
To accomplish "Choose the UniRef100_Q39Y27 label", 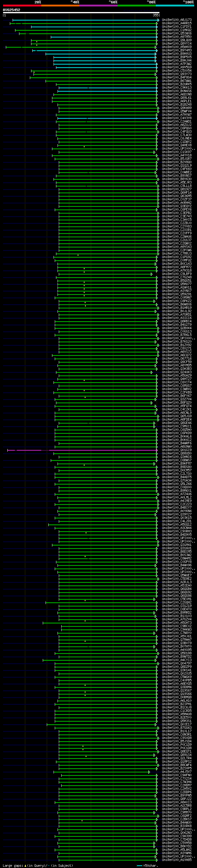I will [176, 515].
